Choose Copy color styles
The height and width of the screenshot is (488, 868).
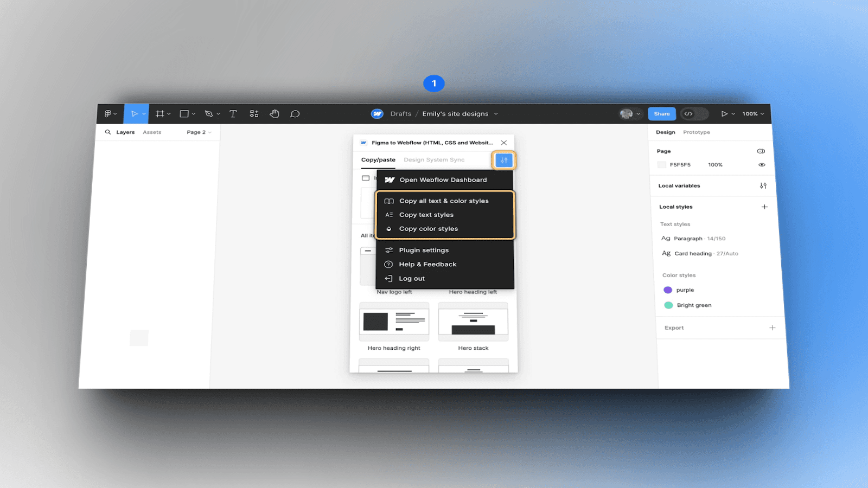pos(445,229)
